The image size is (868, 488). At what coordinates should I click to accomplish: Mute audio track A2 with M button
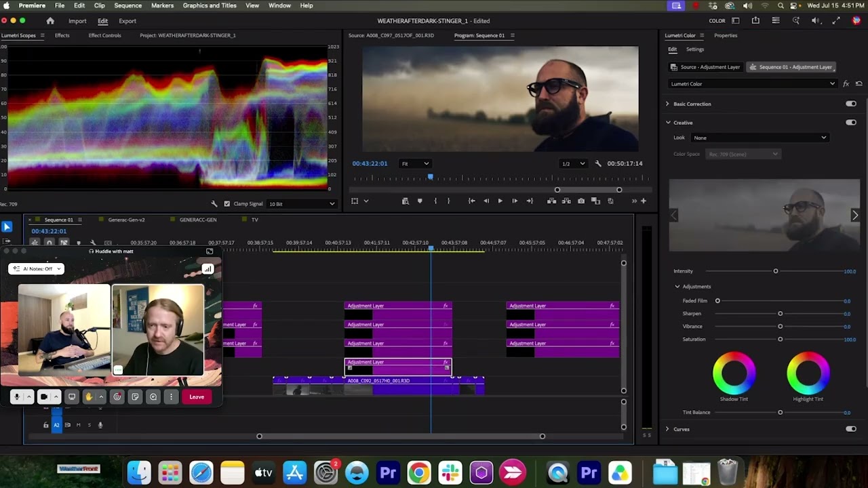pos(78,425)
